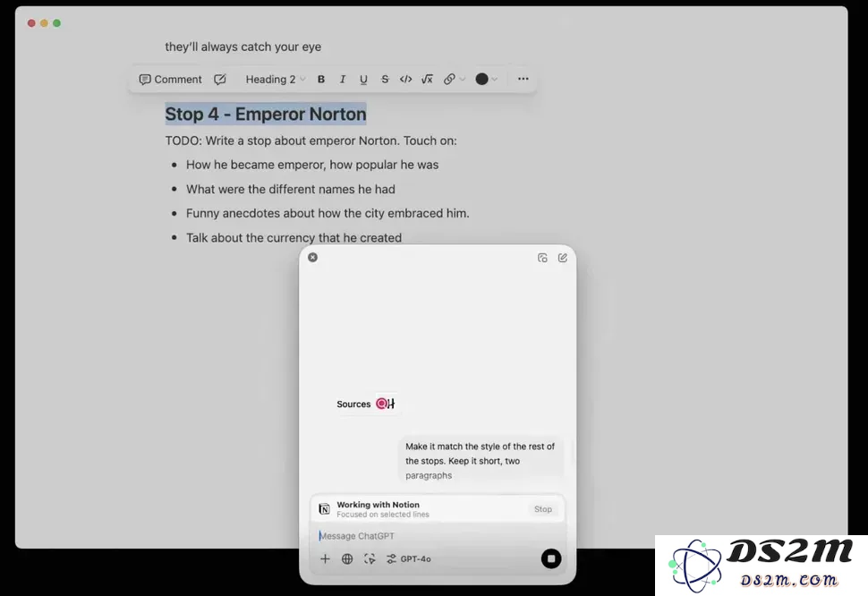The image size is (868, 596).
Task: Click the plus attach icon in ChatGPT
Action: [x=325, y=559]
